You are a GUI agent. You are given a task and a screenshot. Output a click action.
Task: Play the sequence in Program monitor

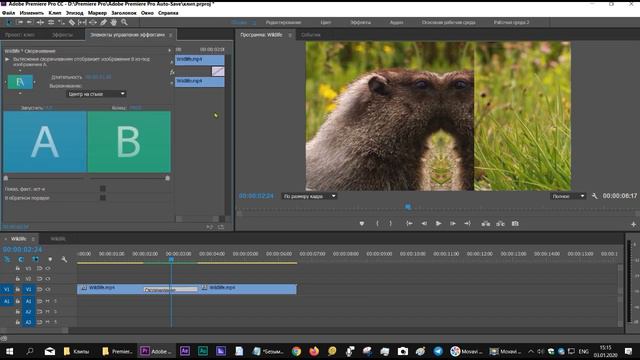tap(438, 224)
